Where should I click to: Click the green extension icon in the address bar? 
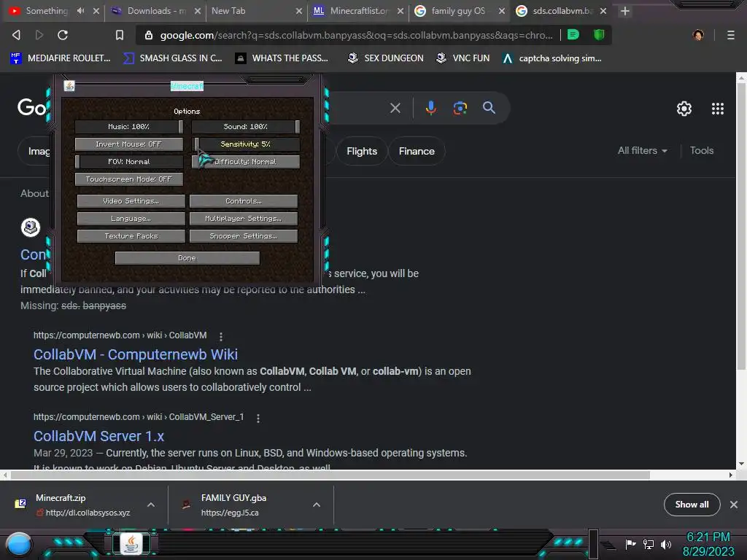pyautogui.click(x=573, y=34)
